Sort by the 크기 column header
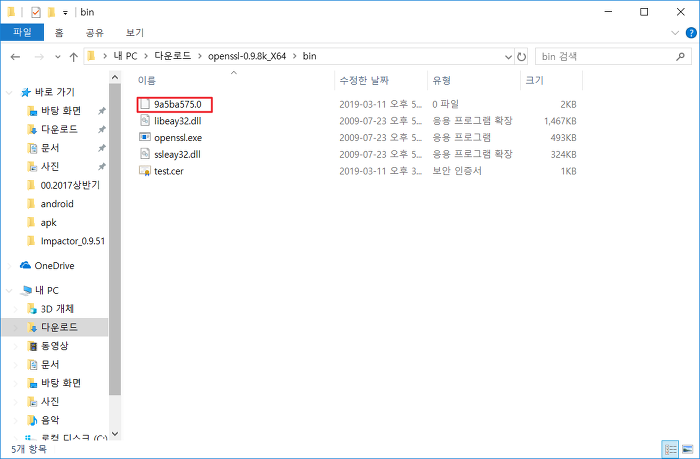700x459 pixels. (534, 80)
